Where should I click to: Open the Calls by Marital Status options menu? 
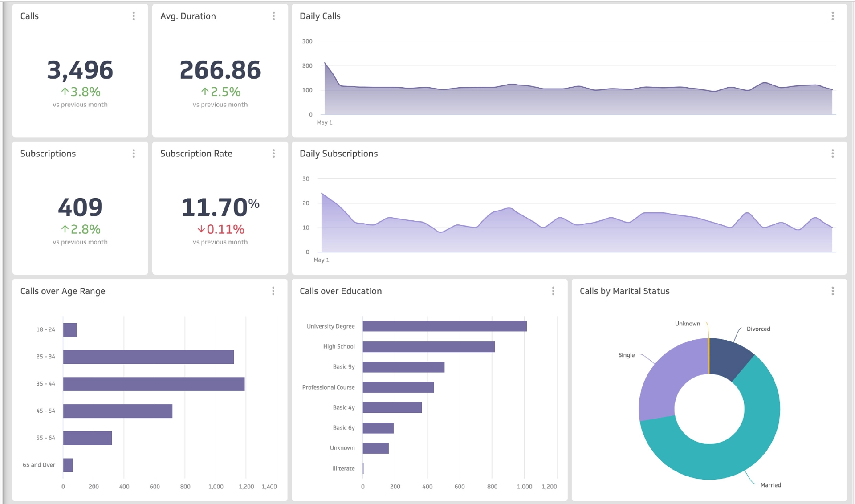[x=832, y=291]
